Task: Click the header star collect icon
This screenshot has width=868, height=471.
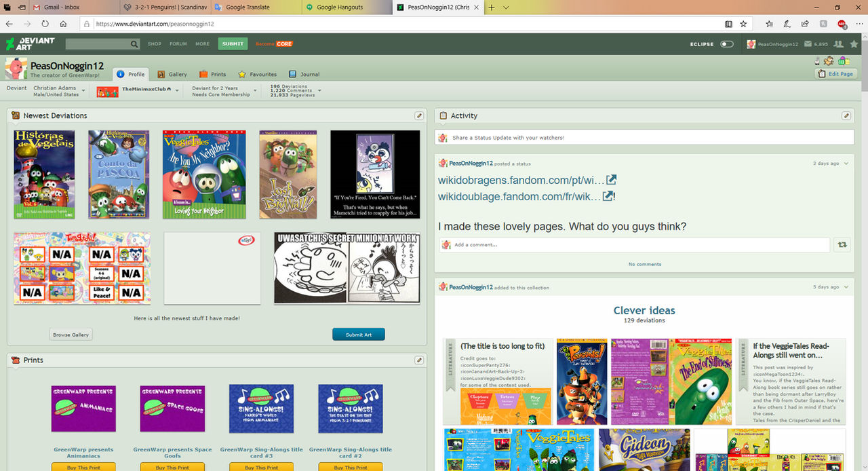Action: [854, 44]
